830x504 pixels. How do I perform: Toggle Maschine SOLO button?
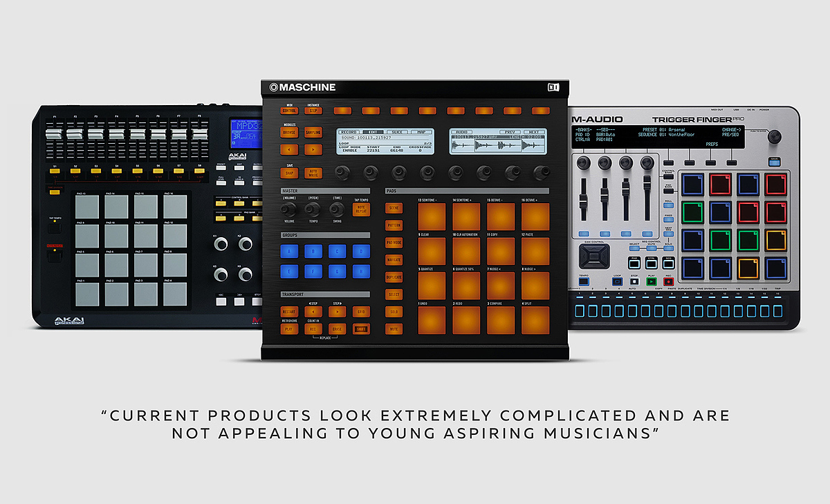tap(394, 312)
